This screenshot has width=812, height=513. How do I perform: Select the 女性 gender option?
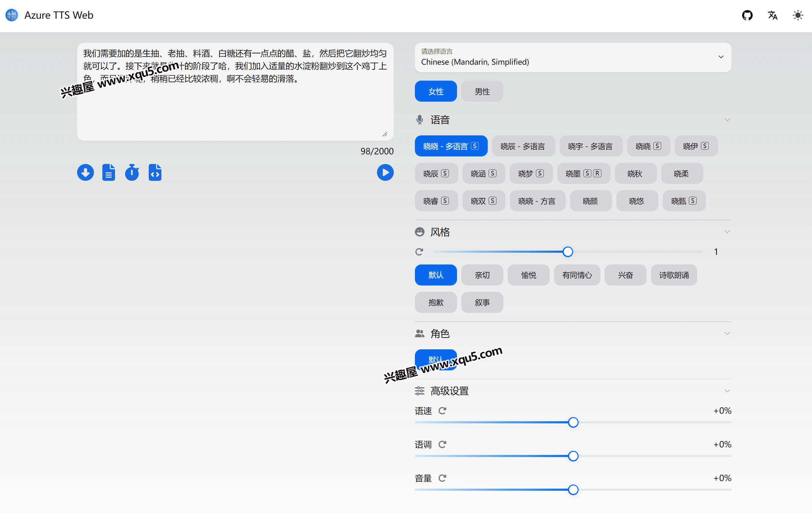point(436,91)
